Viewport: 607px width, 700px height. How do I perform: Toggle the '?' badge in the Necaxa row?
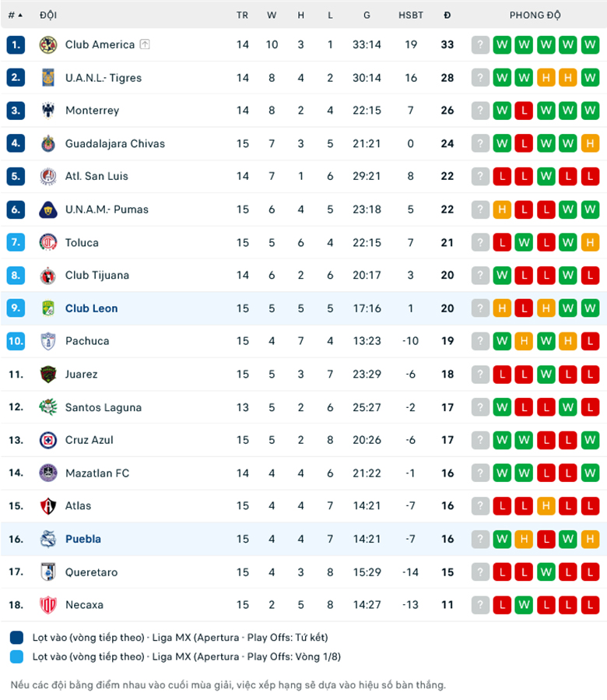(x=480, y=604)
